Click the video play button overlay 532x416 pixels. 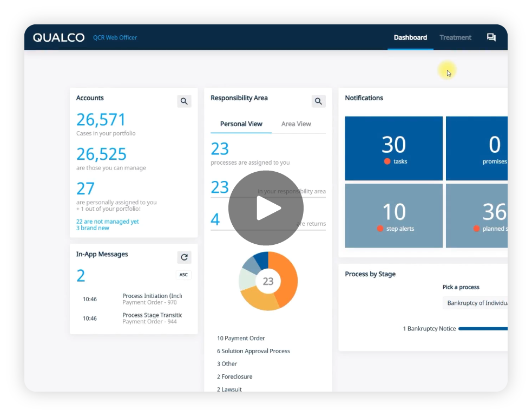(266, 208)
